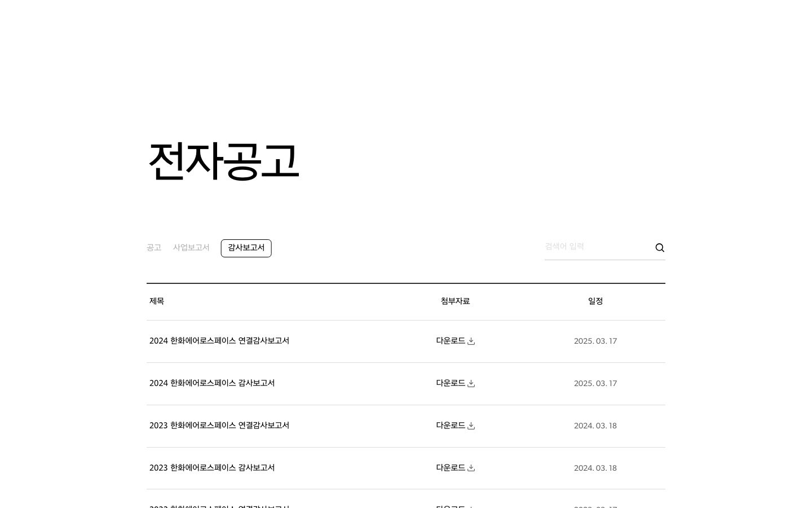Click date 2025. 03. 17 of 2024 감사보고서 row

(x=595, y=384)
